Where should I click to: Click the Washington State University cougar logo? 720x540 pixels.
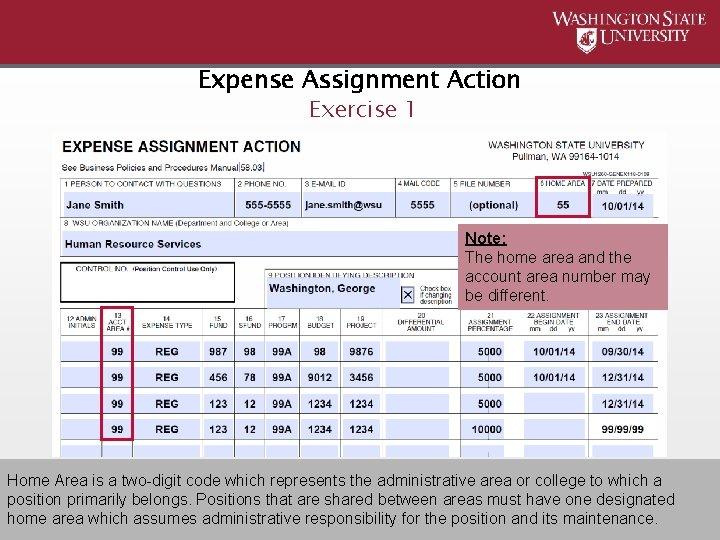pyautogui.click(x=586, y=40)
